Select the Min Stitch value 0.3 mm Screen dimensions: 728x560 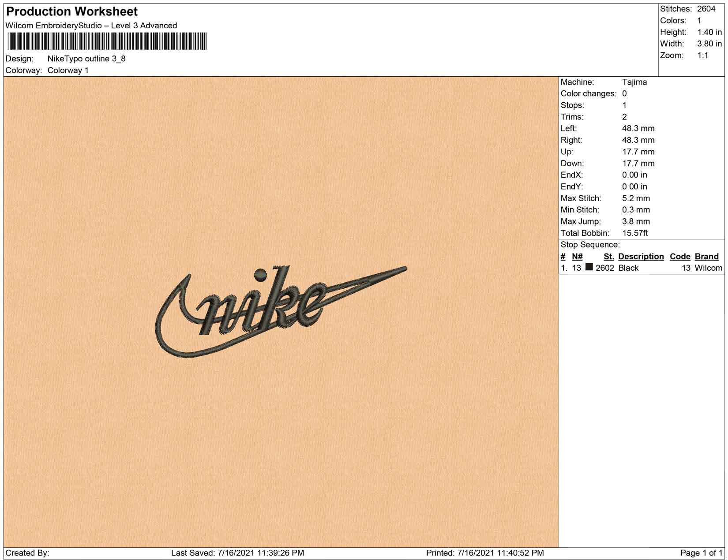pos(636,210)
